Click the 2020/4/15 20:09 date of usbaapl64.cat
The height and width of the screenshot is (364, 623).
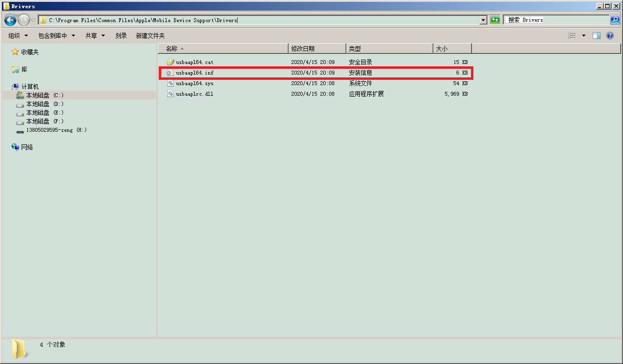pyautogui.click(x=313, y=63)
